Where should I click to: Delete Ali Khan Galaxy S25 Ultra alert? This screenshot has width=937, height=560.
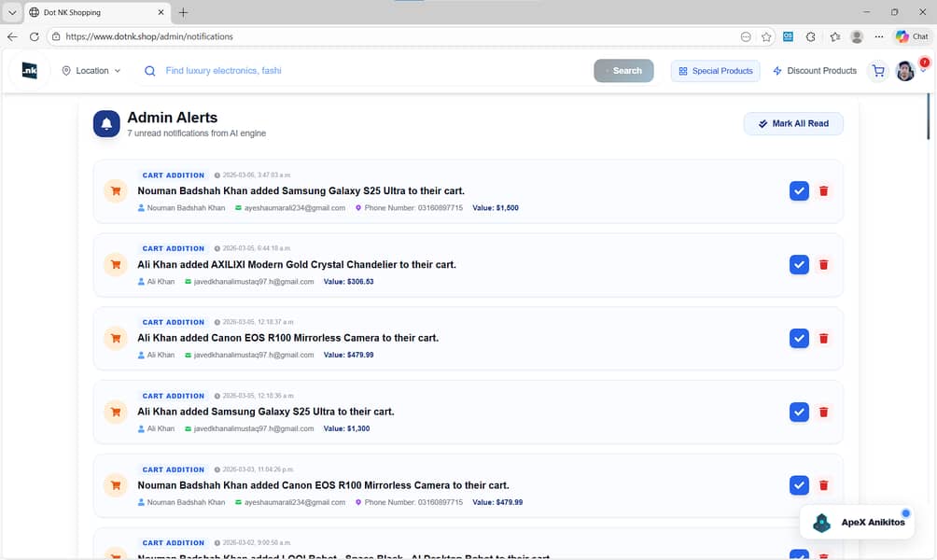(823, 412)
